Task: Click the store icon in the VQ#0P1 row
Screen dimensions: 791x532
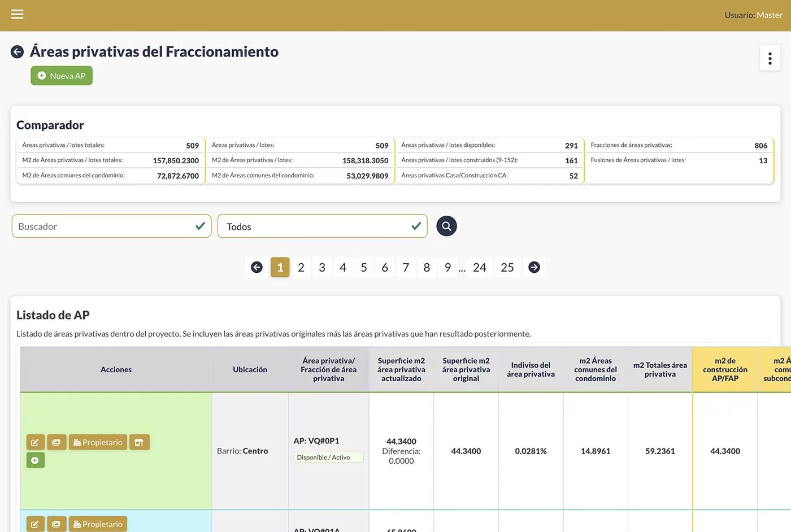Action: (x=139, y=442)
